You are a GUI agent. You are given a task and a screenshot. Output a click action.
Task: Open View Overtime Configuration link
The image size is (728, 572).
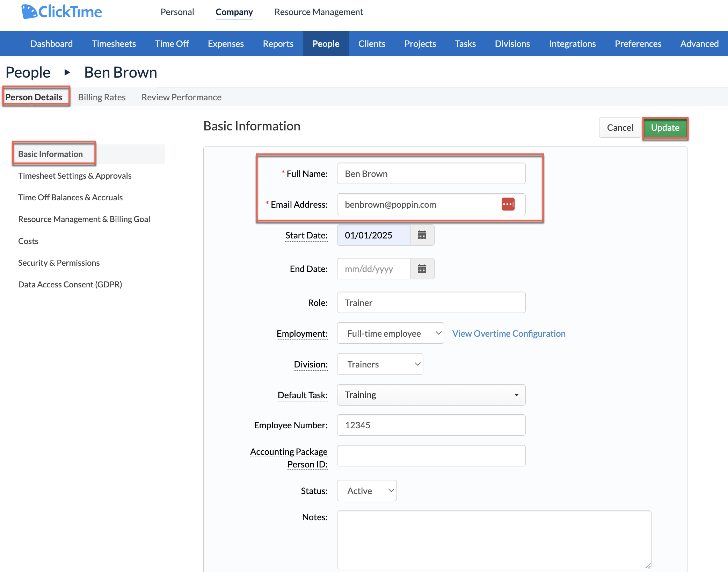pos(509,334)
